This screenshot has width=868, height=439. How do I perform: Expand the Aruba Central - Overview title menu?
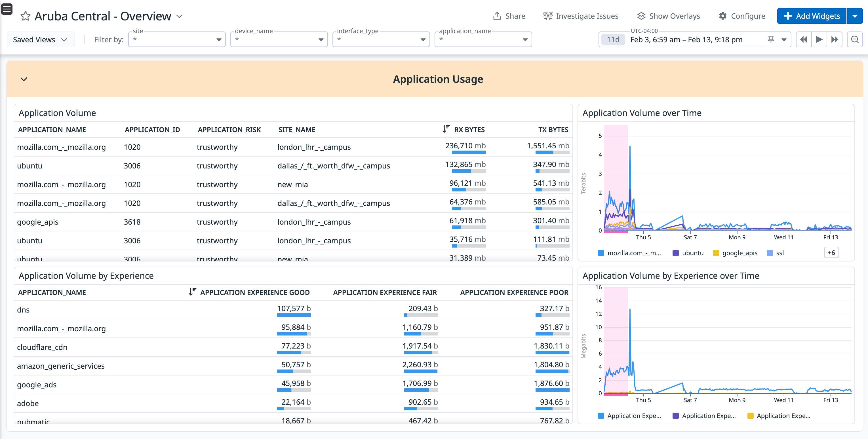point(179,16)
